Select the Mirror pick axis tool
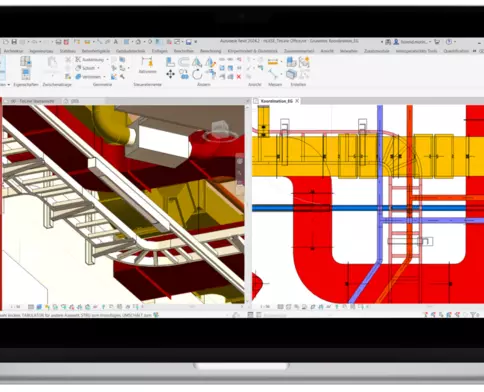The width and height of the screenshot is (484, 392). (x=197, y=62)
